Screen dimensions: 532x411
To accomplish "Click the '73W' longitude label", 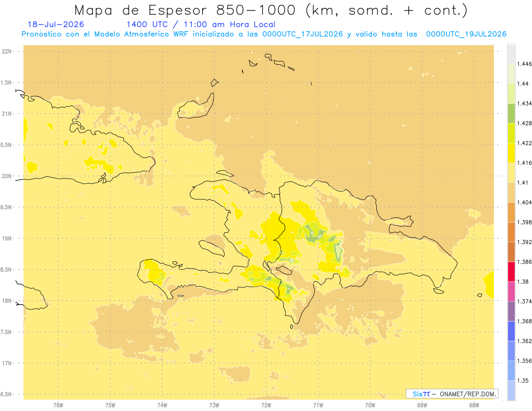I will click(214, 405).
